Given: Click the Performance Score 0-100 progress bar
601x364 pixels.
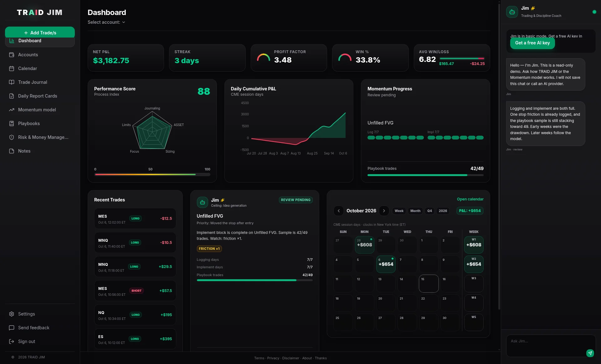Looking at the screenshot, I should 152,174.
